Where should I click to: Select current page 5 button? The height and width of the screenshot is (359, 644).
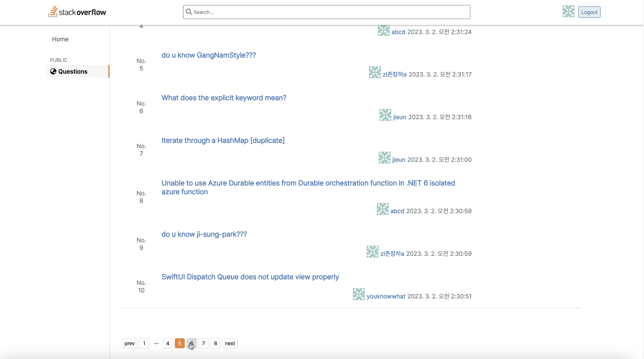click(180, 343)
